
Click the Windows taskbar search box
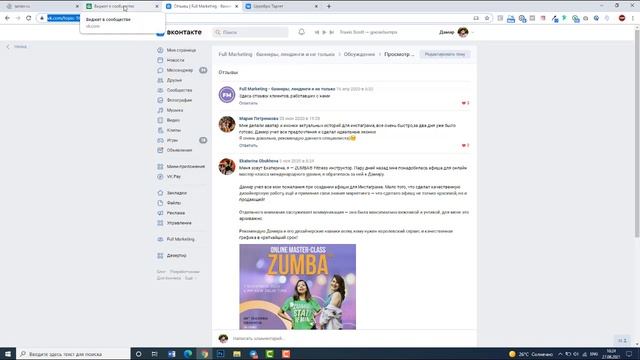click(x=73, y=354)
